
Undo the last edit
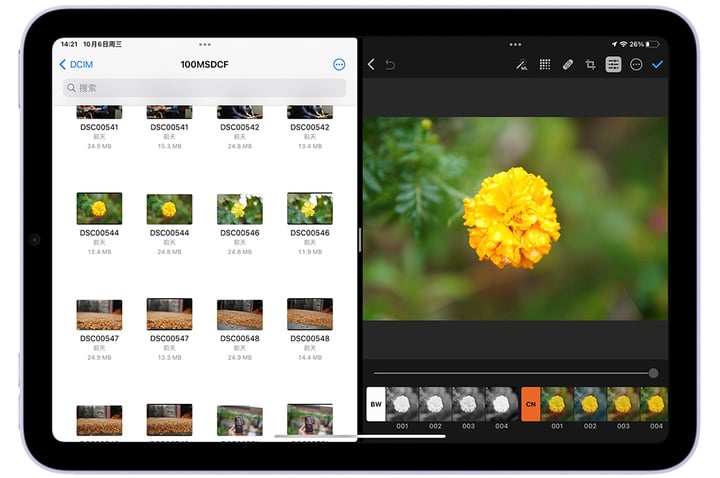coord(390,65)
